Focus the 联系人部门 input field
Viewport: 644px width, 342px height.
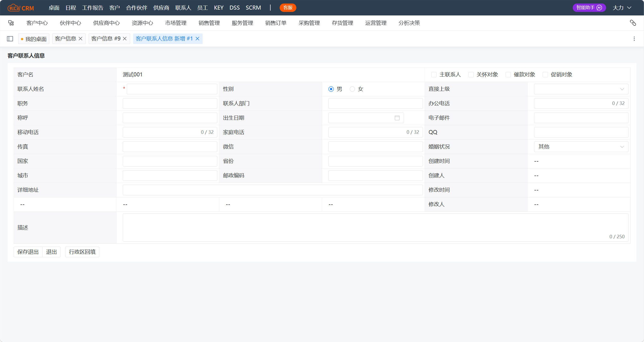click(x=375, y=103)
